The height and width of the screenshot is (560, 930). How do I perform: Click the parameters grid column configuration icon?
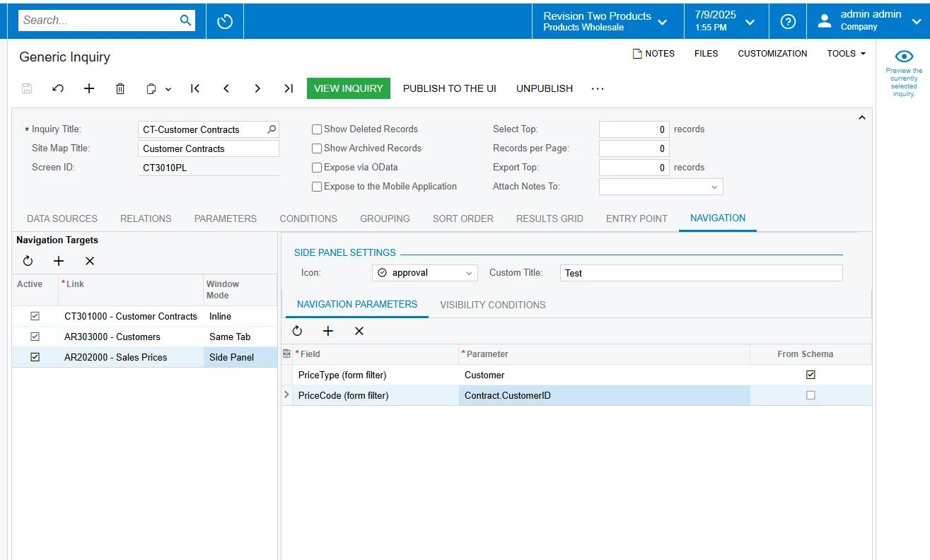point(286,354)
